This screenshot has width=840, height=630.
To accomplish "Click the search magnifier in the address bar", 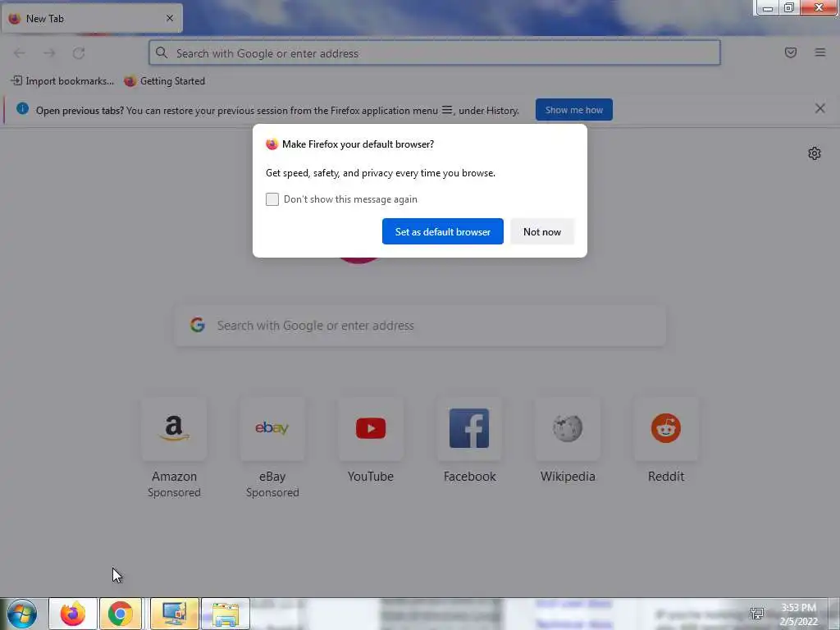I will click(162, 52).
